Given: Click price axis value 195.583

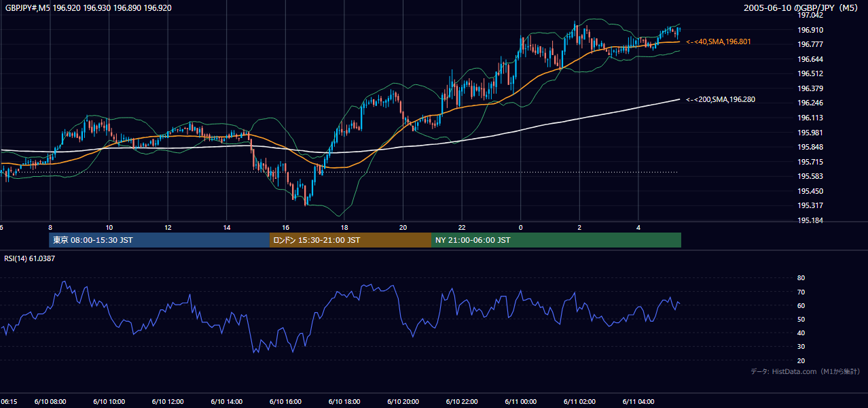Looking at the screenshot, I should click(x=810, y=176).
